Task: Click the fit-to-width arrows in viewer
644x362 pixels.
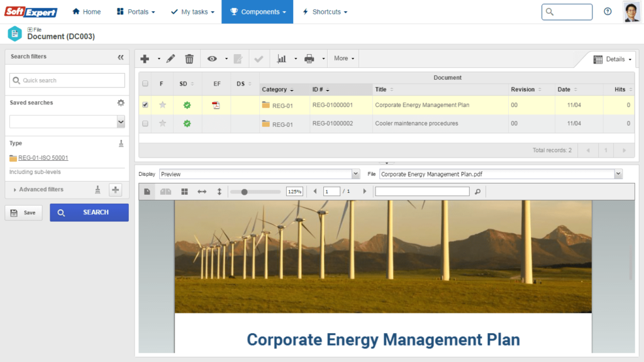Action: click(x=202, y=192)
